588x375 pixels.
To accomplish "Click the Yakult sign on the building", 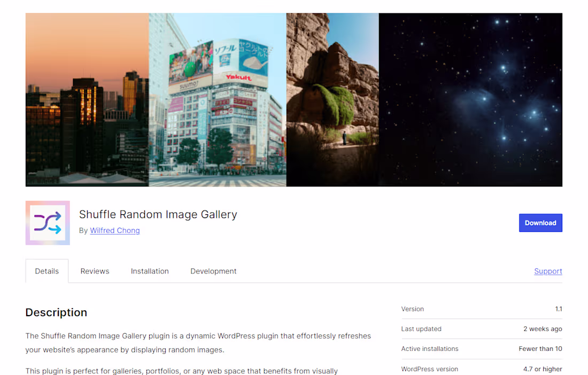I will (238, 77).
